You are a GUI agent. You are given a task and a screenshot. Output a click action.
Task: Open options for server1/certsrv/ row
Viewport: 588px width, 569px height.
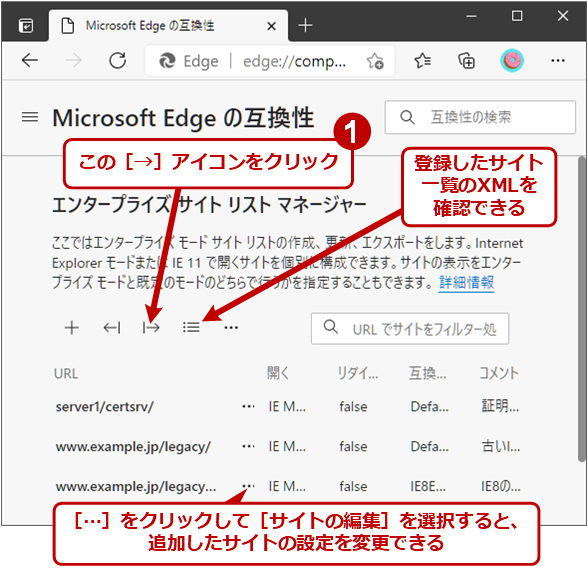[248, 406]
